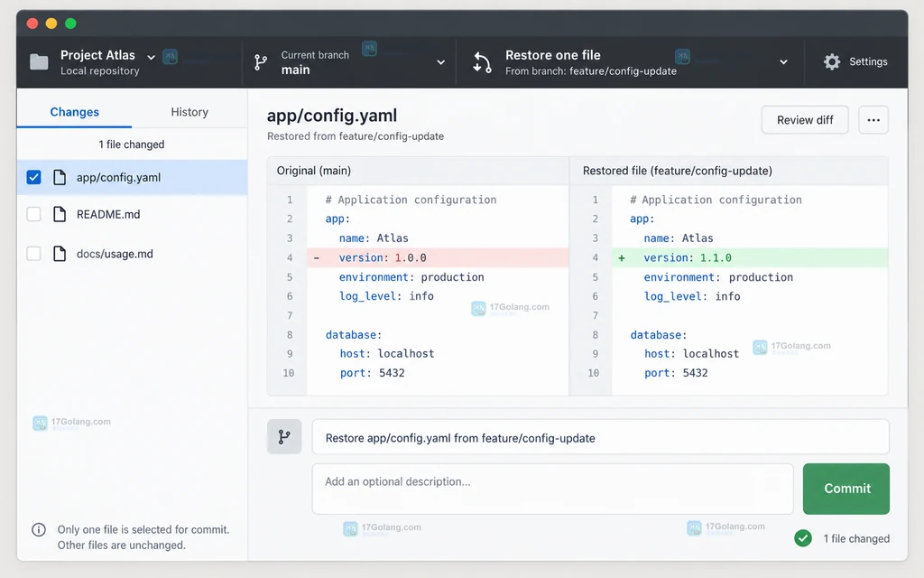Click the green checkmark status icon

(x=802, y=538)
